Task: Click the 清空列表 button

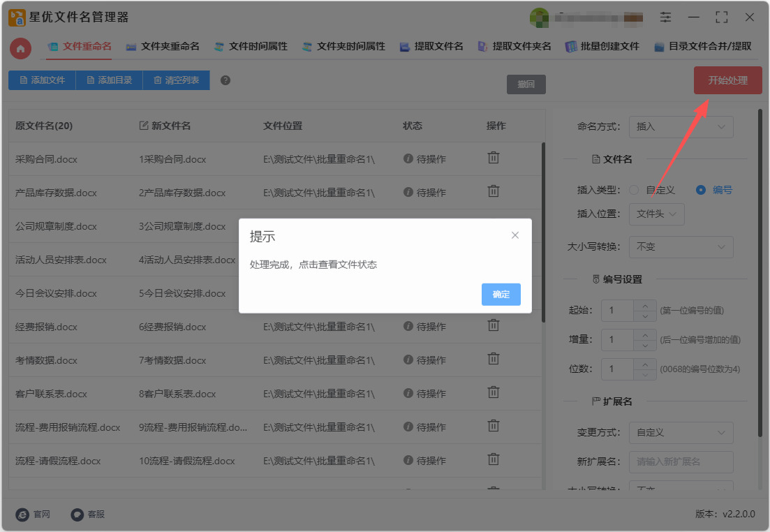Action: click(x=177, y=80)
